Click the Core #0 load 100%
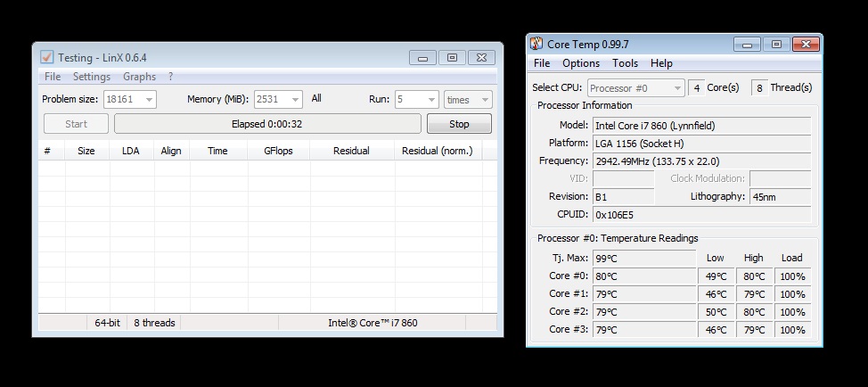Viewport: 868px width, 387px height. tap(792, 276)
